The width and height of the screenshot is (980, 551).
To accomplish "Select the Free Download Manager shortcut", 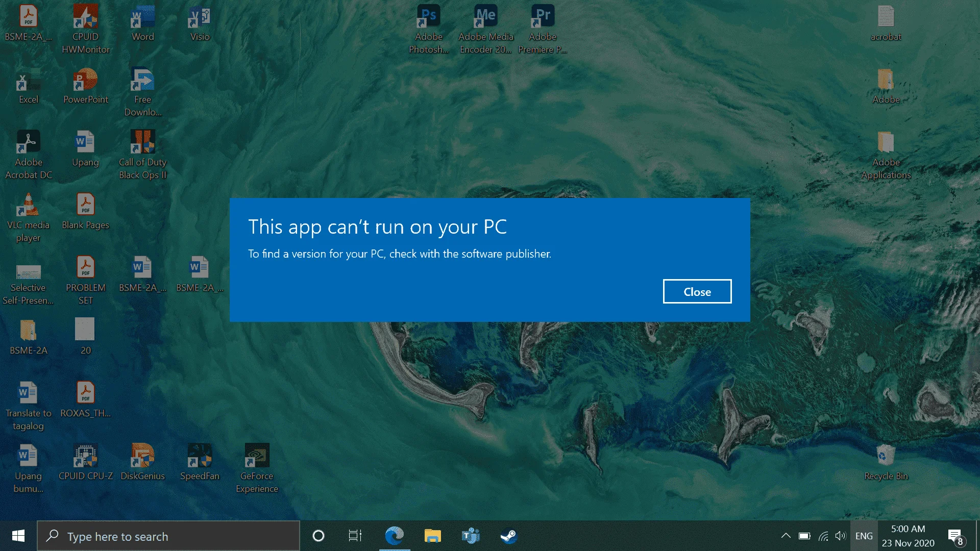I will pyautogui.click(x=142, y=92).
